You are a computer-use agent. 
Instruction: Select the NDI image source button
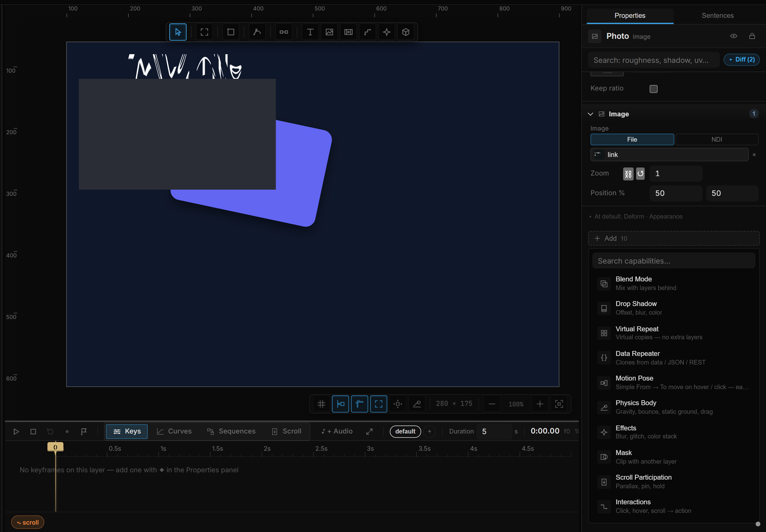click(717, 139)
